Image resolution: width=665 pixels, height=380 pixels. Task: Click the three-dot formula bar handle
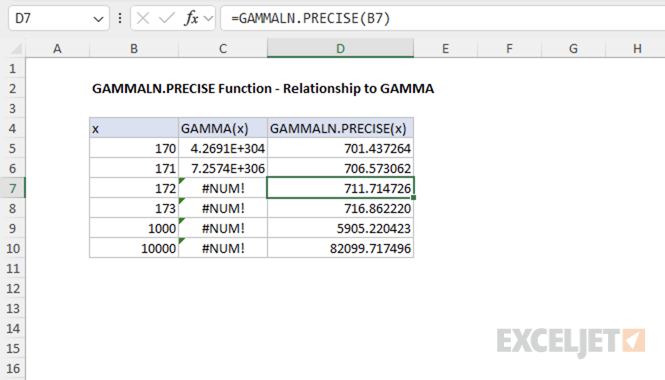[120, 18]
